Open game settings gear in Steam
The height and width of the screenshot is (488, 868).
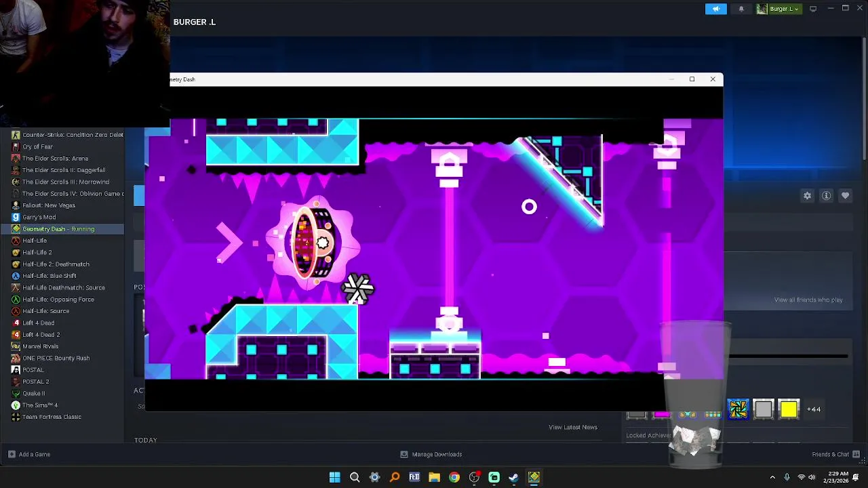[x=808, y=196]
